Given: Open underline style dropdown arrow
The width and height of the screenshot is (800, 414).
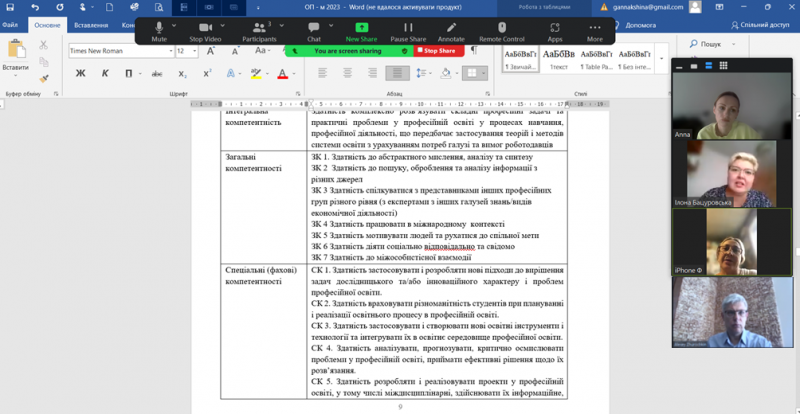Looking at the screenshot, I should coord(140,74).
